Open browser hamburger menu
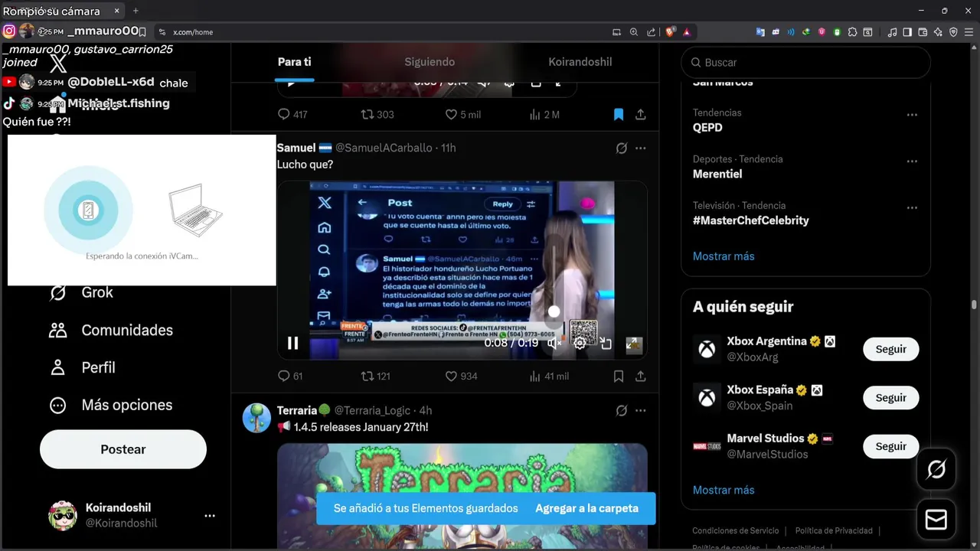This screenshot has width=980, height=551. point(969,32)
